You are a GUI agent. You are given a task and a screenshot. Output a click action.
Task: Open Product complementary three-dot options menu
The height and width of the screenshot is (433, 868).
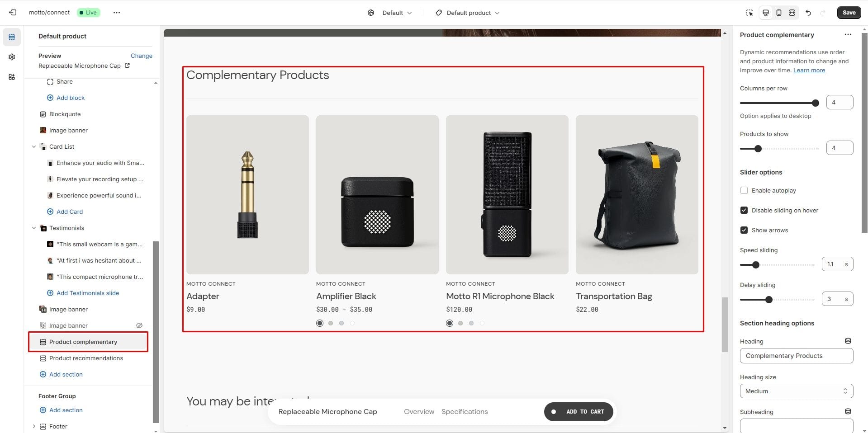point(848,35)
